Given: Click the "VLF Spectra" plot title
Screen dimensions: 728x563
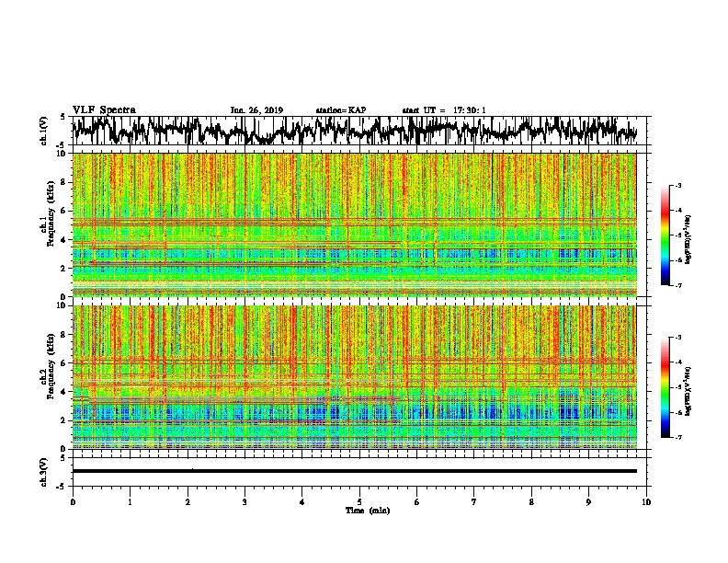Looking at the screenshot, I should click(104, 110).
